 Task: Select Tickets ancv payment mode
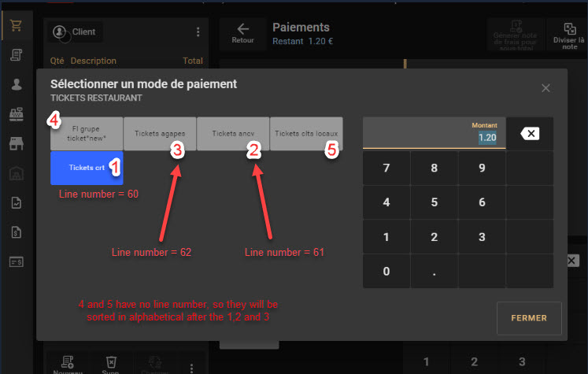[x=233, y=134]
